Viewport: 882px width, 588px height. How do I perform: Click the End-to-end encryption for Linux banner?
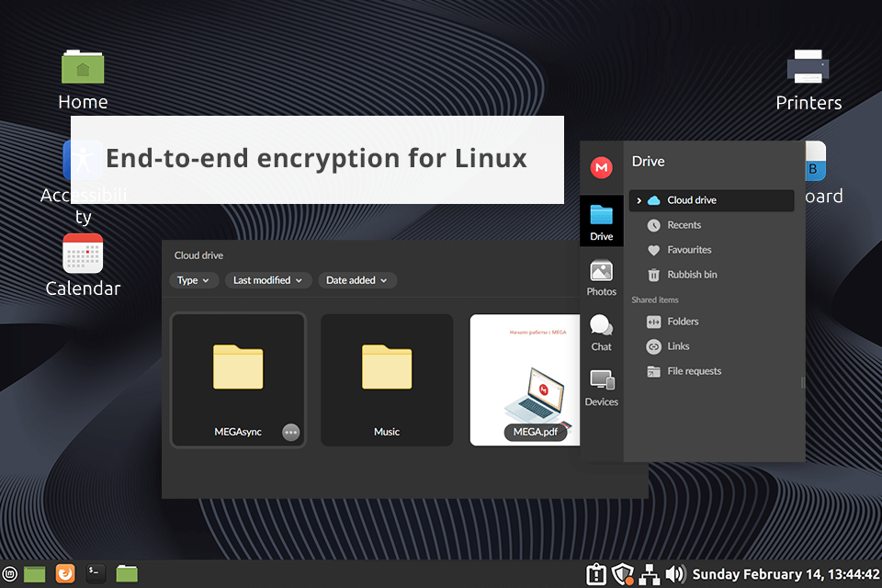coord(317,160)
